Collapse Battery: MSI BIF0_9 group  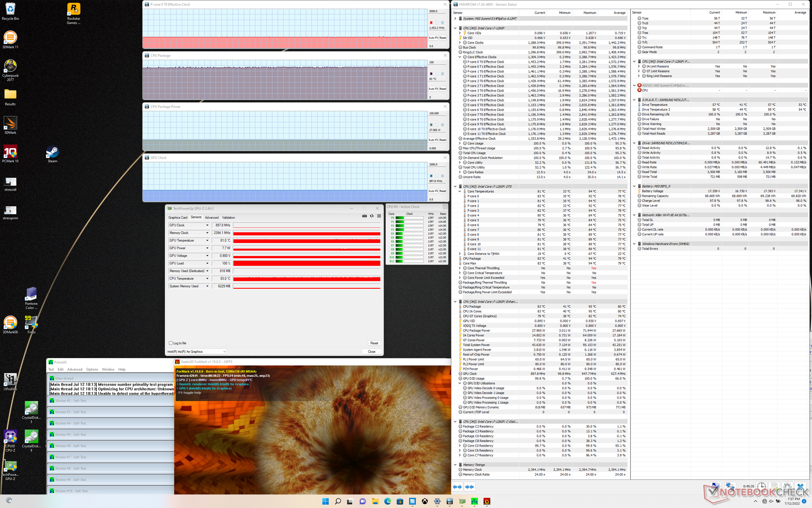click(634, 186)
